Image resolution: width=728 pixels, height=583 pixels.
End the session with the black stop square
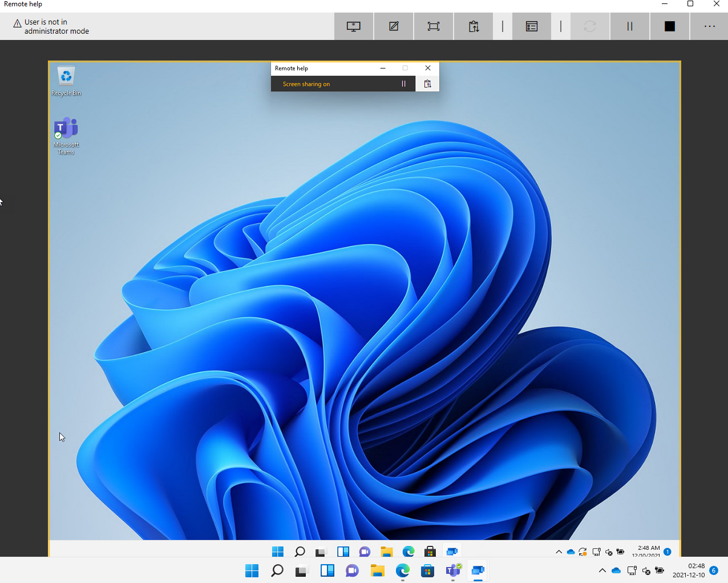coord(670,26)
